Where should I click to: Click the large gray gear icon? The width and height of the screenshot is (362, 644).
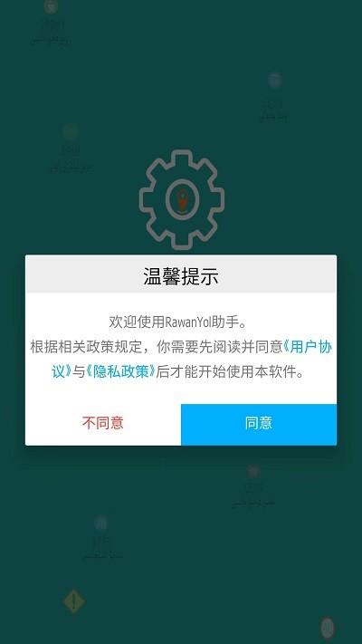point(182,199)
